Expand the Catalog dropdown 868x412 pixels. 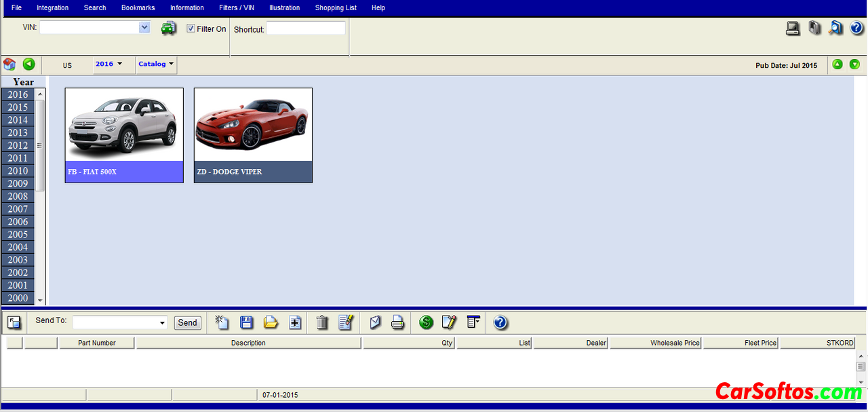click(x=156, y=64)
